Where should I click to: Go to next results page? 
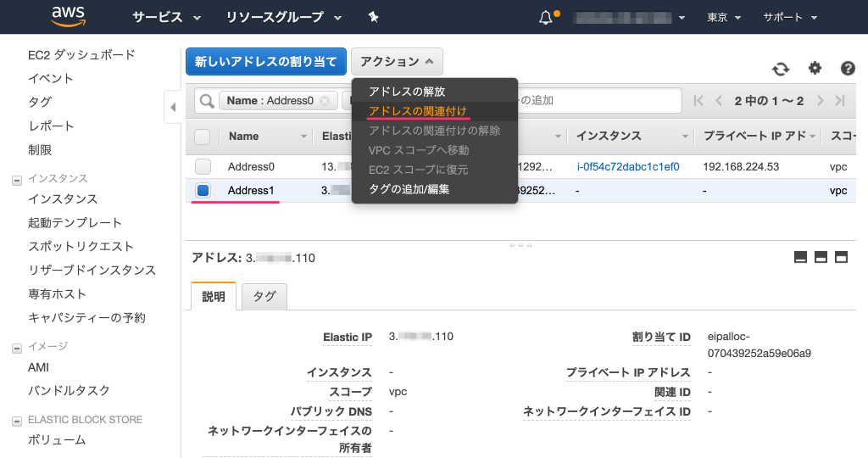tap(821, 101)
